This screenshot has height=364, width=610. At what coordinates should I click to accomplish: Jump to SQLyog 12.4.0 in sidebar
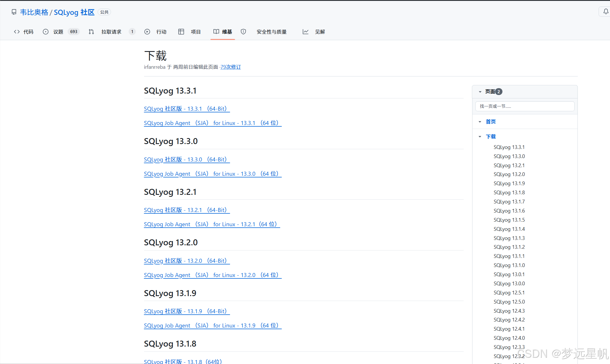click(509, 338)
